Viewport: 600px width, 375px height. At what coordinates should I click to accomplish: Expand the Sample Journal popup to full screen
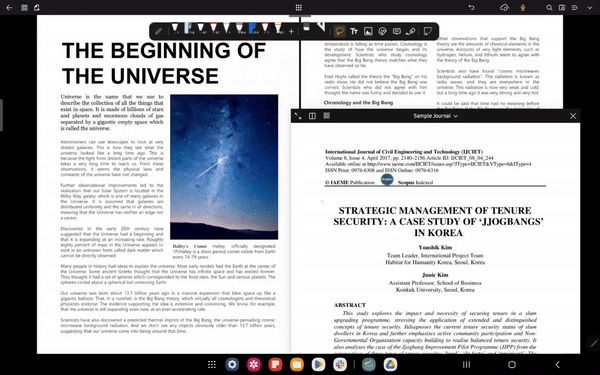(x=298, y=116)
